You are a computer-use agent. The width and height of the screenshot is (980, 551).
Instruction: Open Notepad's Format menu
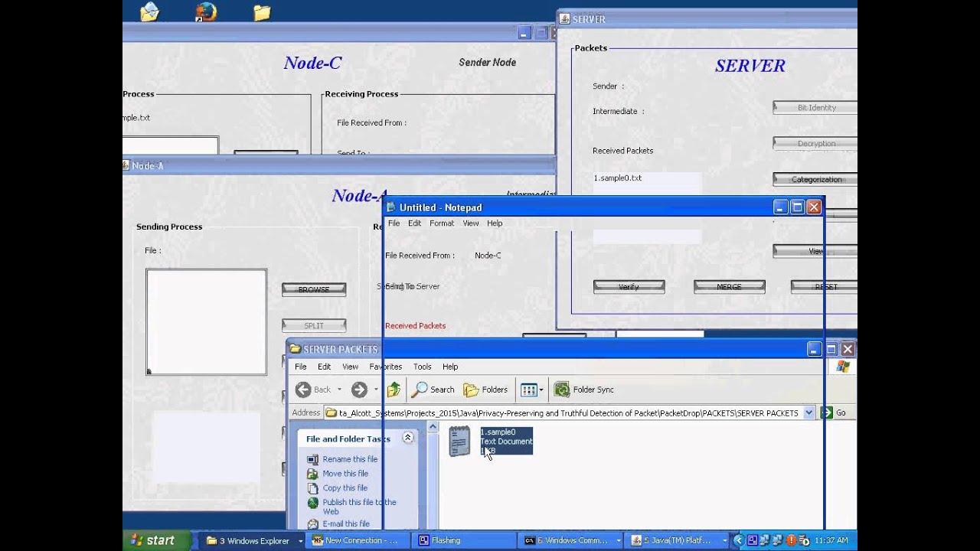[x=442, y=223]
